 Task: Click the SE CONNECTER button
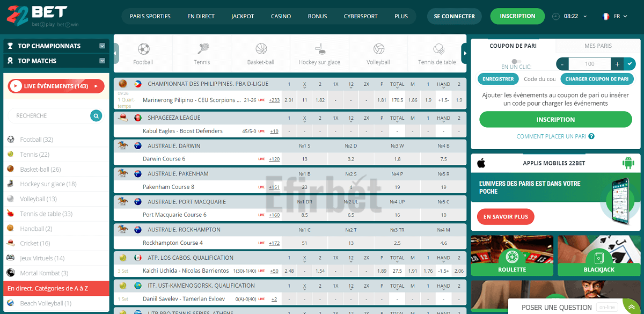(455, 17)
